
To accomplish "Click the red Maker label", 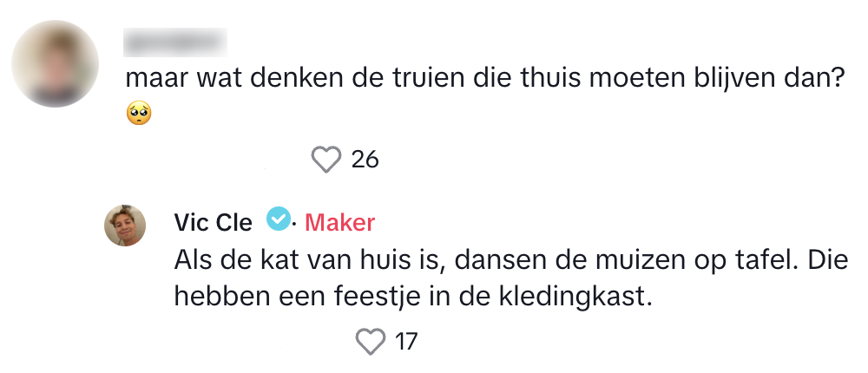I will 340,223.
